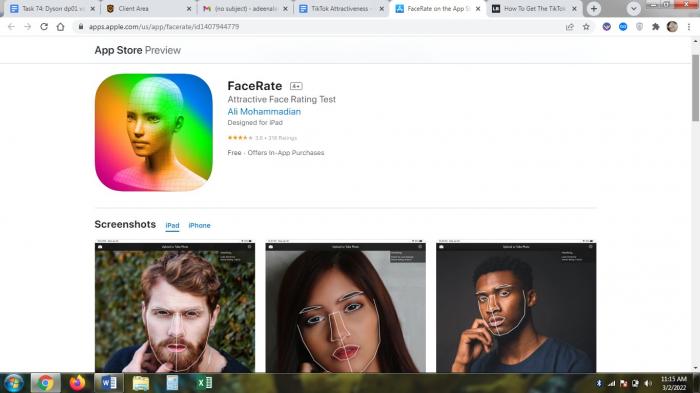Open developer Ali Mohammadian link

coord(264,112)
